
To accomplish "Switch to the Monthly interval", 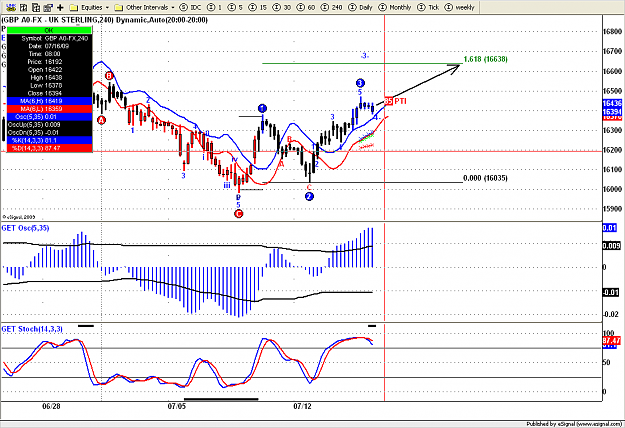I will [395, 7].
